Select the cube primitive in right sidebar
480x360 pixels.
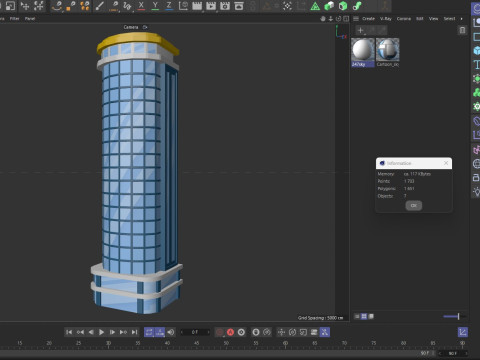[x=477, y=50]
